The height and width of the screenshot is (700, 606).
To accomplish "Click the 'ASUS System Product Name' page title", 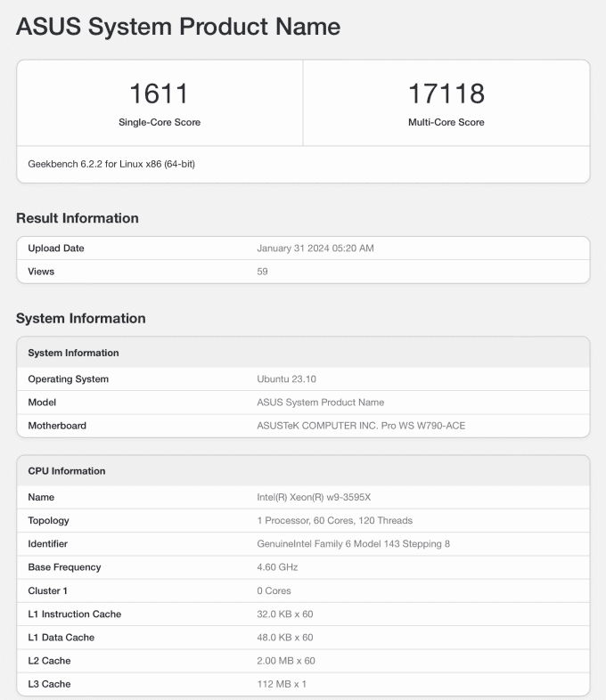I will [178, 27].
